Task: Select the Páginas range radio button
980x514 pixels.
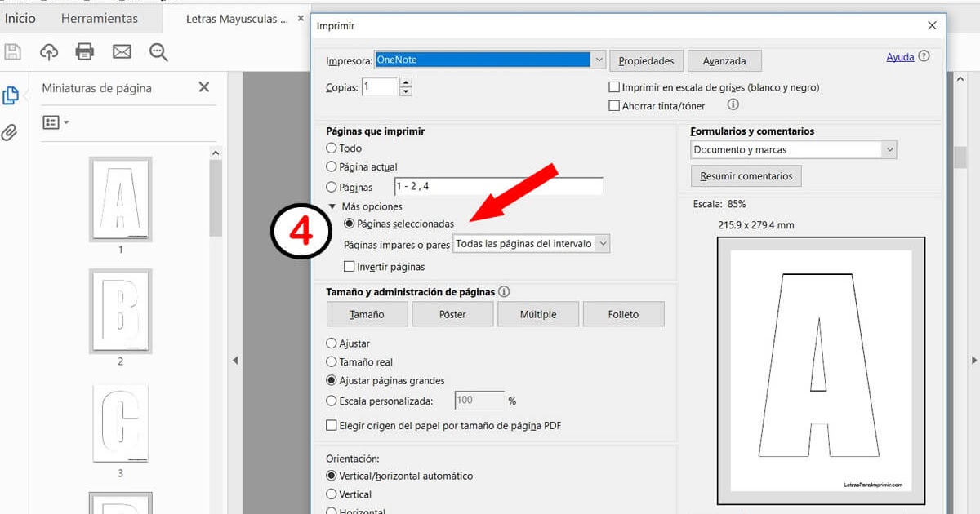Action: click(332, 187)
